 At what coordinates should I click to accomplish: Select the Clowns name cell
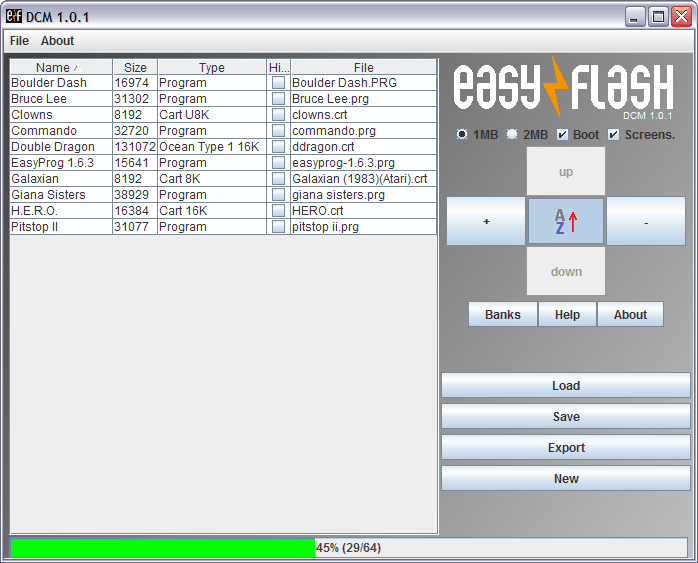click(61, 115)
